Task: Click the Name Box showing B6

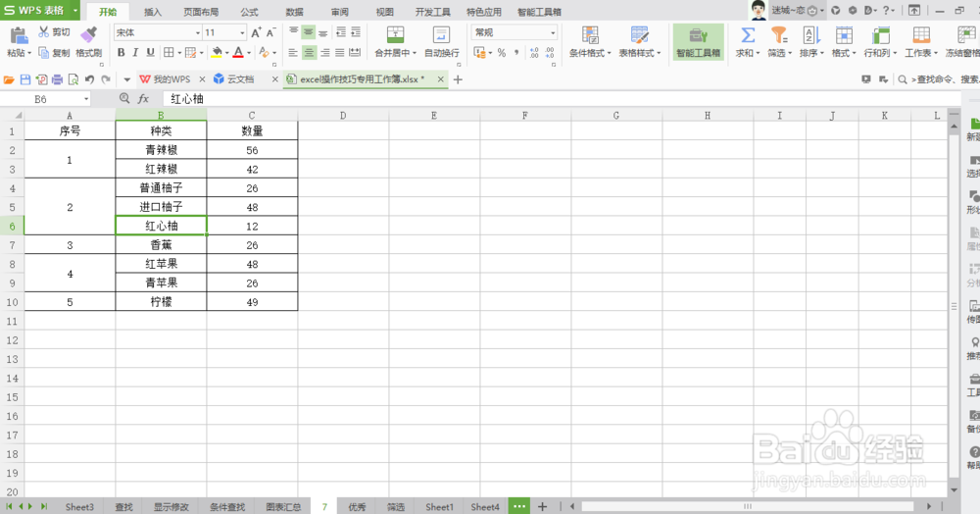Action: (x=46, y=99)
